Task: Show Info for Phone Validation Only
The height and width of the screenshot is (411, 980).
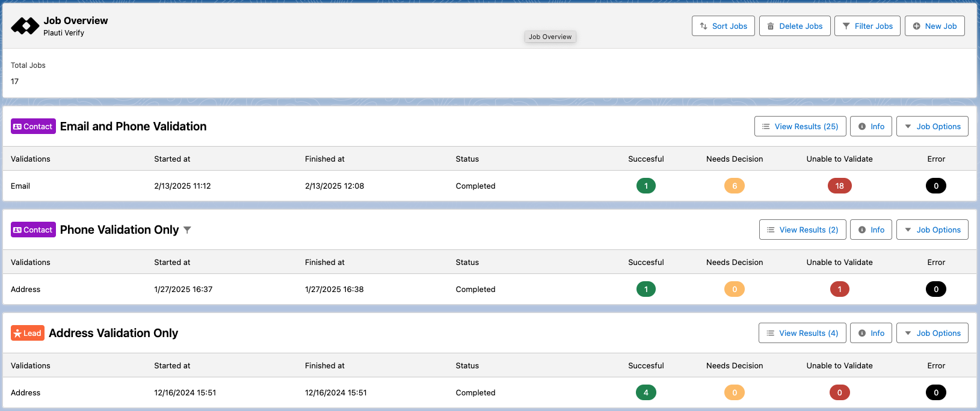Action: 871,230
